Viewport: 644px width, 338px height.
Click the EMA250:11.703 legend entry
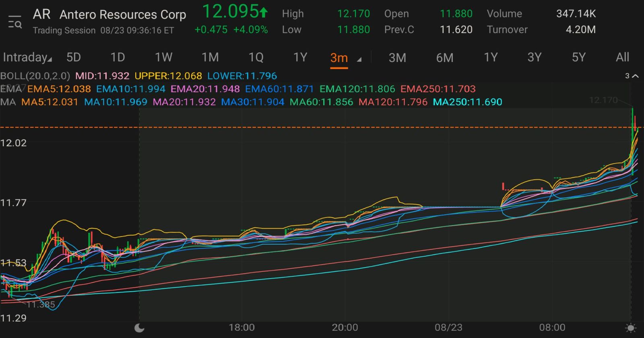(x=438, y=89)
